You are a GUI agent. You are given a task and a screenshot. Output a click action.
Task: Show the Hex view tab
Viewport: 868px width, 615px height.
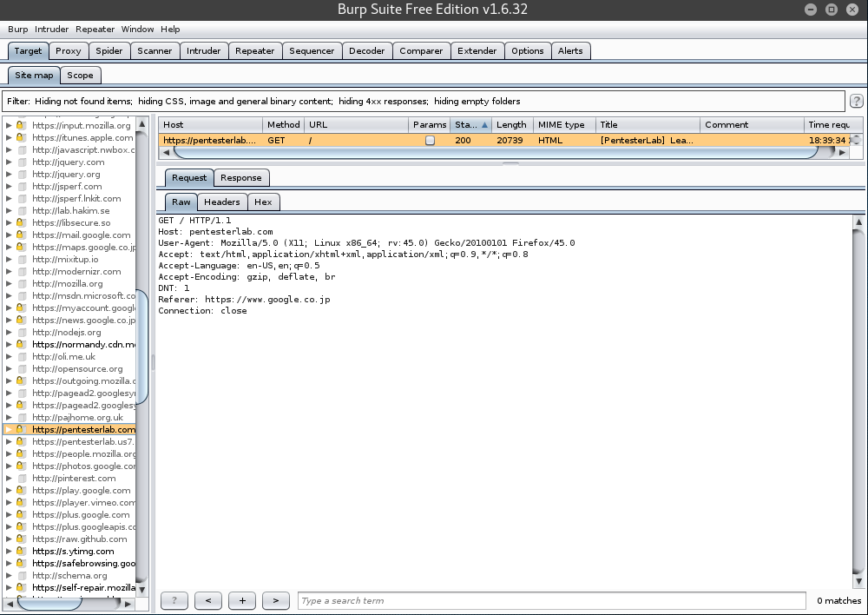pos(263,202)
